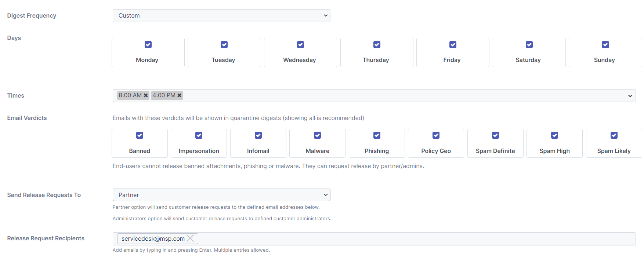Open the Digest Frequency dropdown
This screenshot has width=644, height=255.
point(221,16)
